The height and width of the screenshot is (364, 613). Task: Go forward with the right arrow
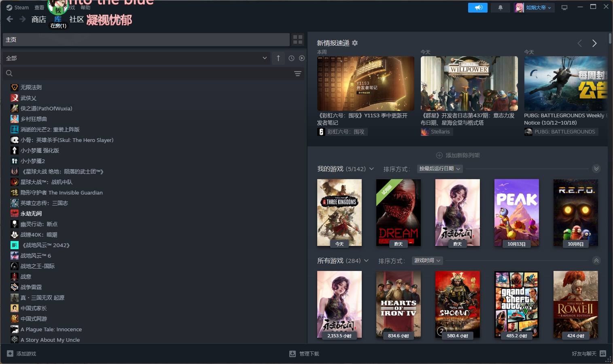(x=23, y=19)
